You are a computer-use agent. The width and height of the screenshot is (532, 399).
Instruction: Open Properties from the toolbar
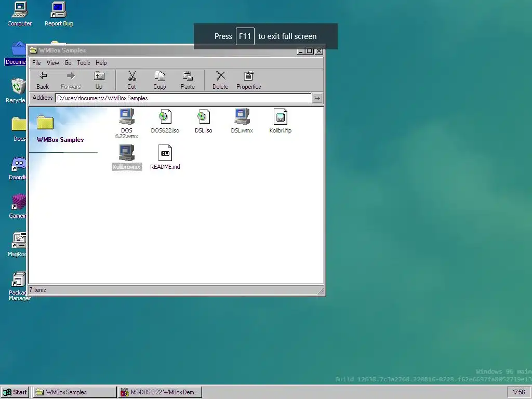(x=249, y=81)
